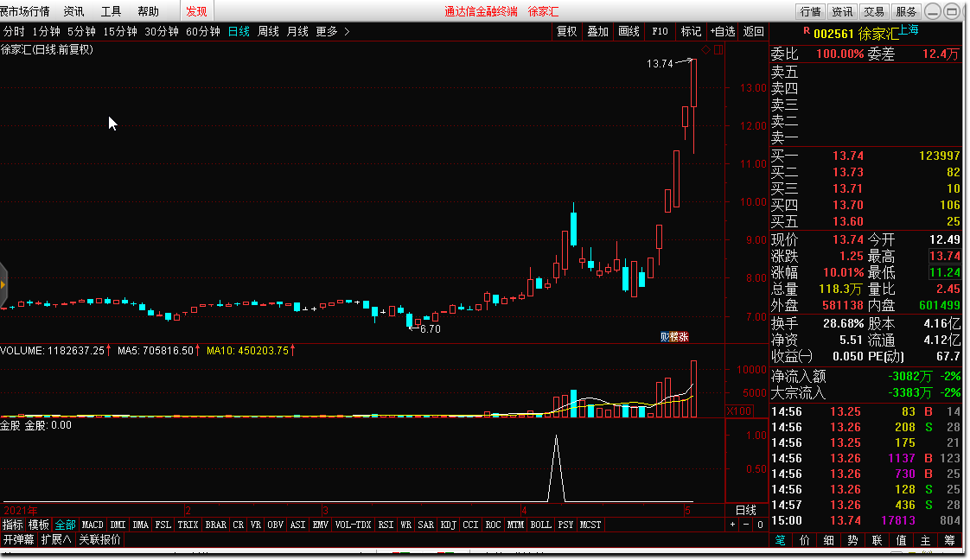Switch to the 月线 monthly chart

[297, 31]
